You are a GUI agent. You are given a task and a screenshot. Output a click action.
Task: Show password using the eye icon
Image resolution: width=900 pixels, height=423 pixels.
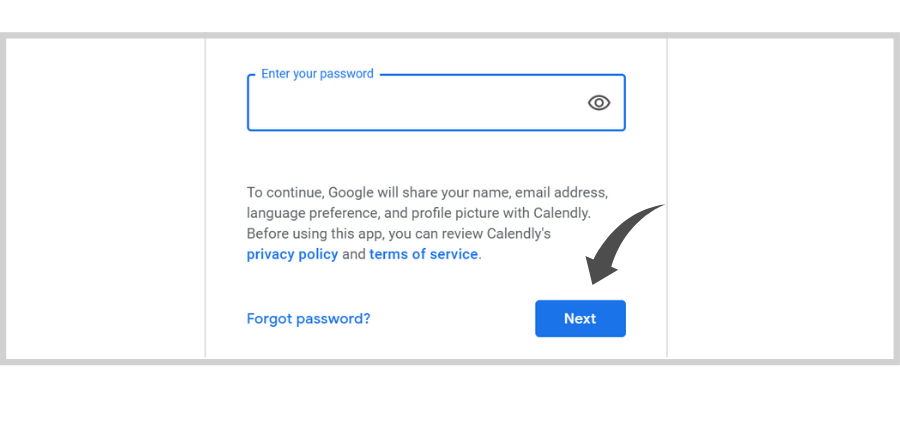click(599, 103)
